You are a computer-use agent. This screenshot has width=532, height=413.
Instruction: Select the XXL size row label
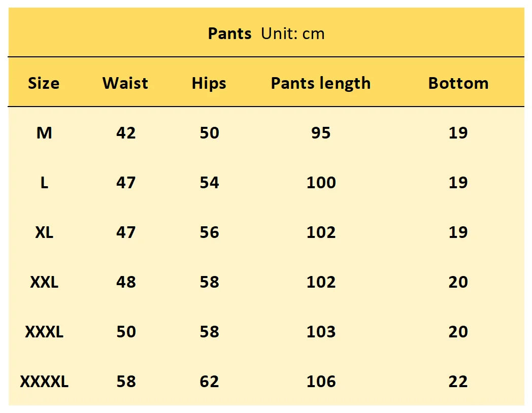click(x=44, y=282)
